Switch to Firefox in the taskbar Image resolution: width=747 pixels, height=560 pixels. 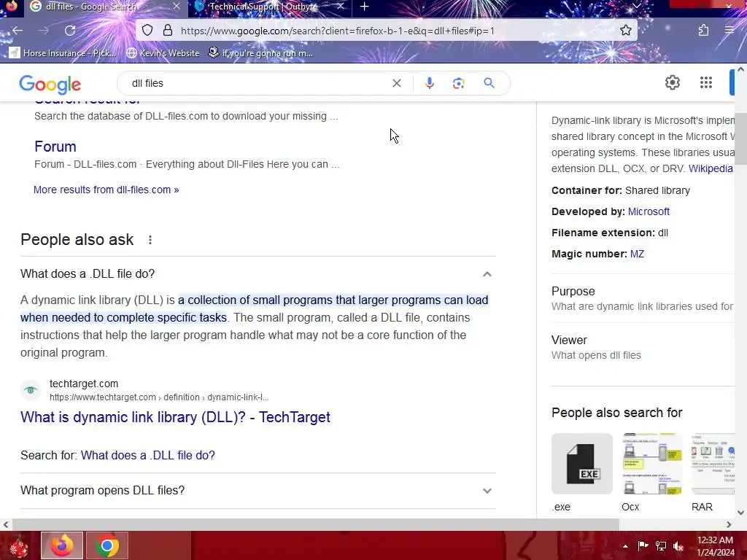62,545
